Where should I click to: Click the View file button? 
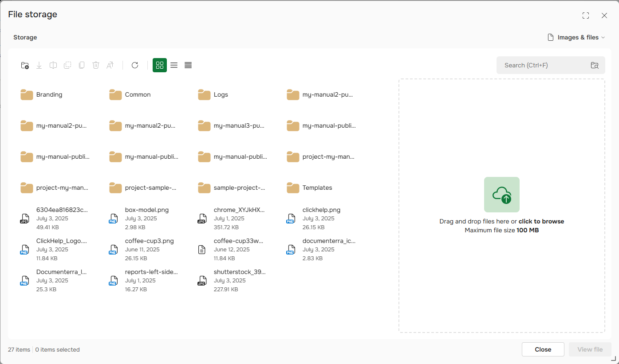(x=590, y=349)
